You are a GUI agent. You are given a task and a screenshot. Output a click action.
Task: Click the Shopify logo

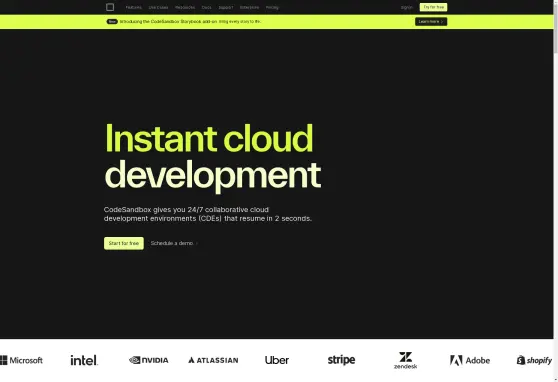click(534, 360)
